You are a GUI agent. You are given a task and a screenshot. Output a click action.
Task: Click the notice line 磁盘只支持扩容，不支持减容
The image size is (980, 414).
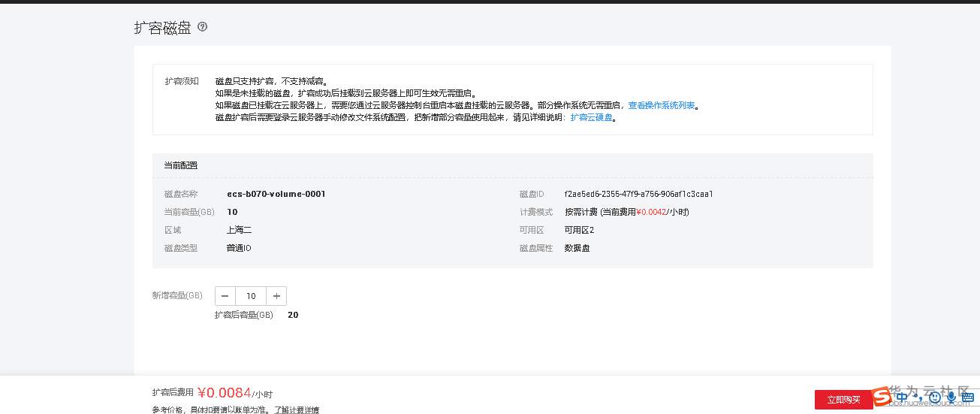pyautogui.click(x=271, y=81)
